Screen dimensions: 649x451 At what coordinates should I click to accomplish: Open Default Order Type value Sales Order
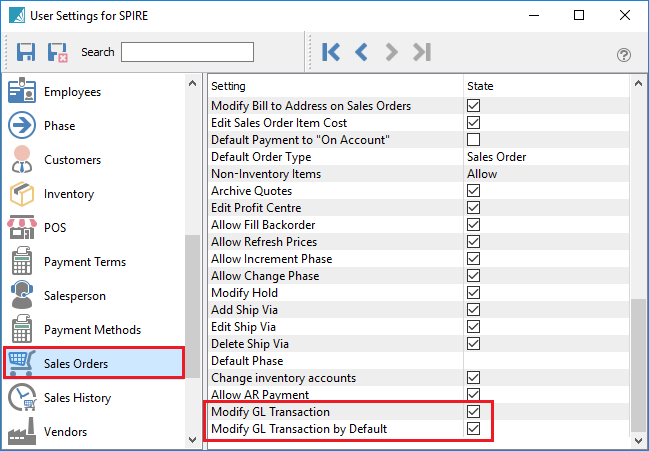[x=497, y=157]
